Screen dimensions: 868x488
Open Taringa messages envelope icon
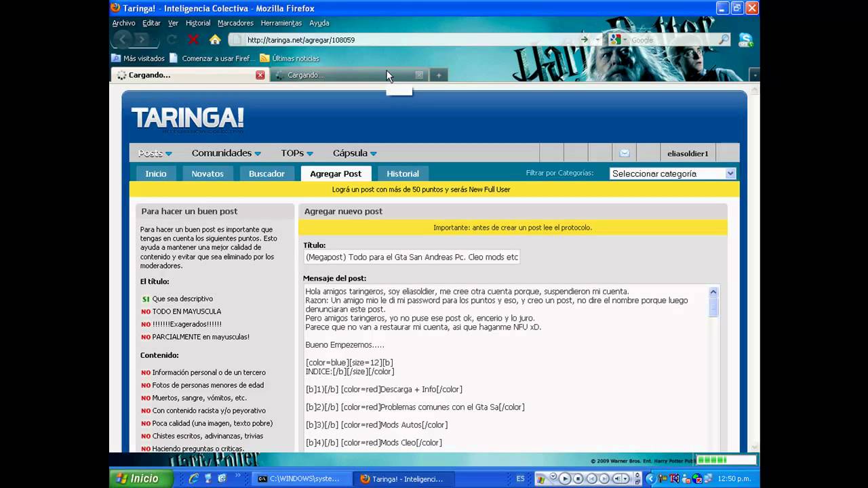[625, 153]
